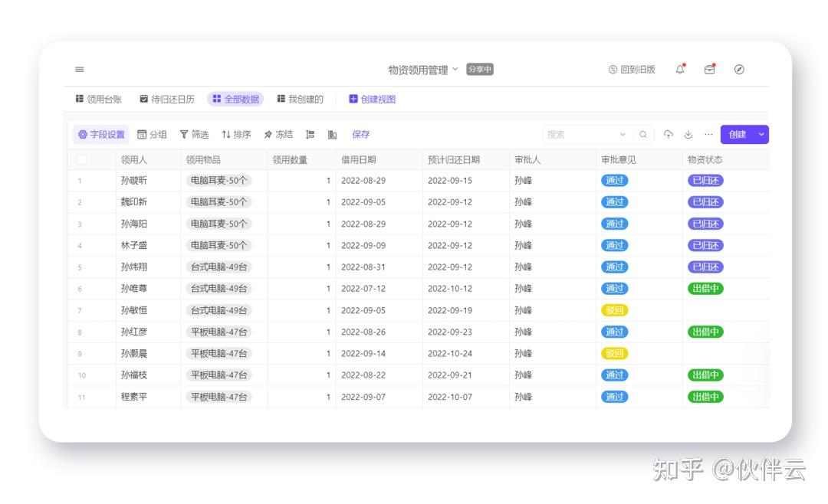The image size is (828, 504).
Task: Click the 出借中 badge in 程素平 row
Action: point(705,397)
